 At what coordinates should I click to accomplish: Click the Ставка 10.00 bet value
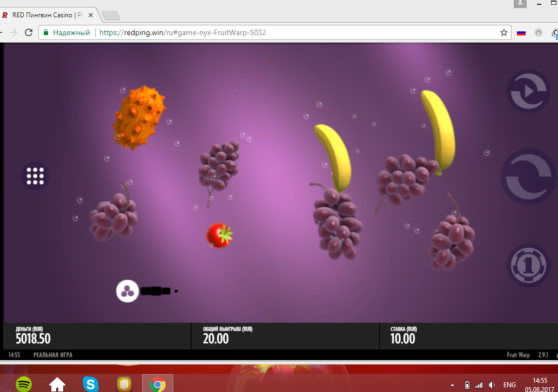(x=403, y=339)
